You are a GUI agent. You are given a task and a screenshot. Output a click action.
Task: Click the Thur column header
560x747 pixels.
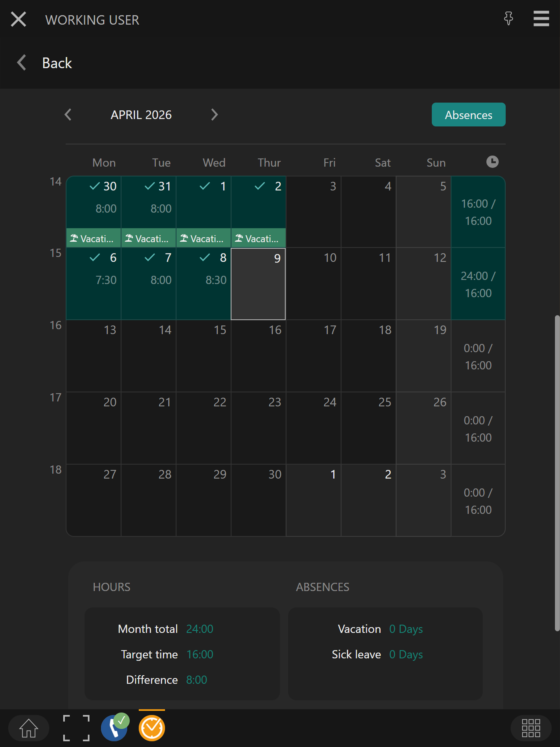[x=269, y=163]
